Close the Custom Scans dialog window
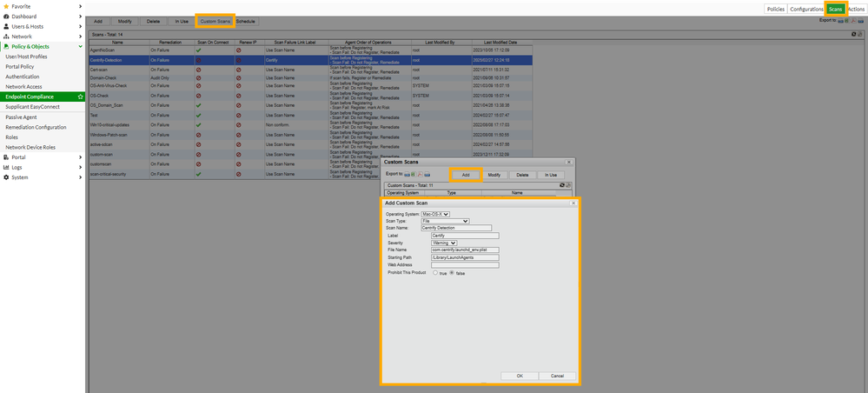 coord(568,162)
